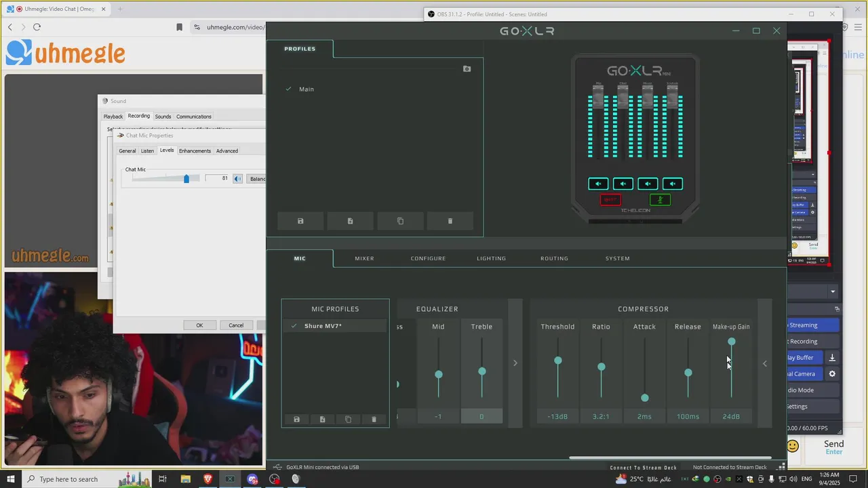This screenshot has height=488, width=868.
Task: Select the Mic tab
Action: tap(300, 258)
